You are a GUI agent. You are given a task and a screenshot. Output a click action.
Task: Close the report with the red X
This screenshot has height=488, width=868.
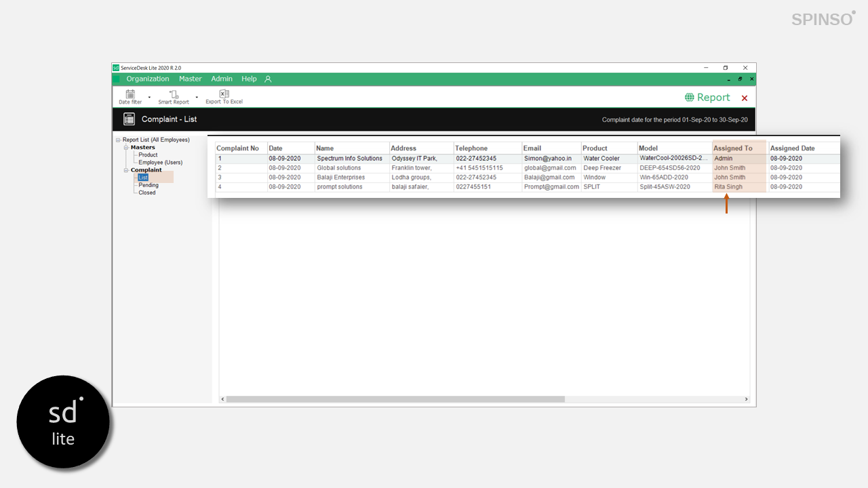coord(745,98)
